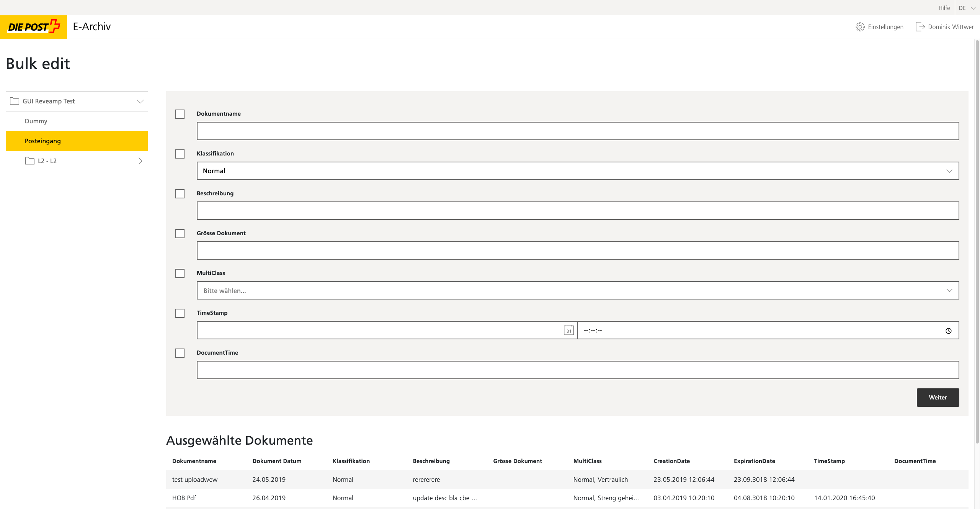Click expiration date 04.08.3018 10:20:10
The width and height of the screenshot is (980, 509).
click(764, 498)
